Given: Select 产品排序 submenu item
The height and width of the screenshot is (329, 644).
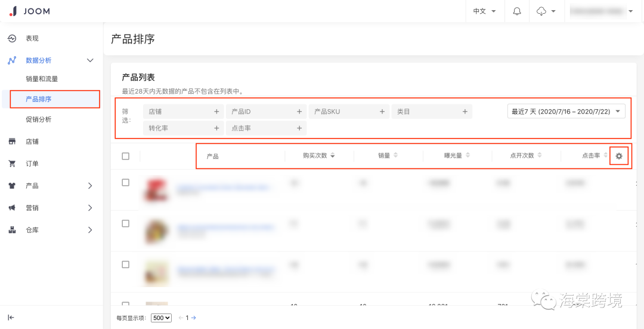Looking at the screenshot, I should coord(39,99).
